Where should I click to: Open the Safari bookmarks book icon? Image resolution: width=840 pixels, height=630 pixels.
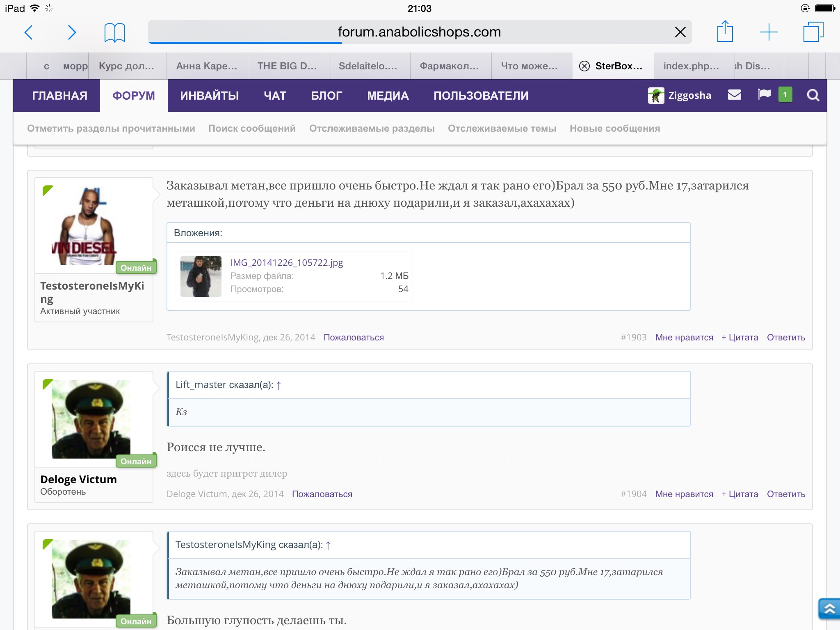coord(114,32)
